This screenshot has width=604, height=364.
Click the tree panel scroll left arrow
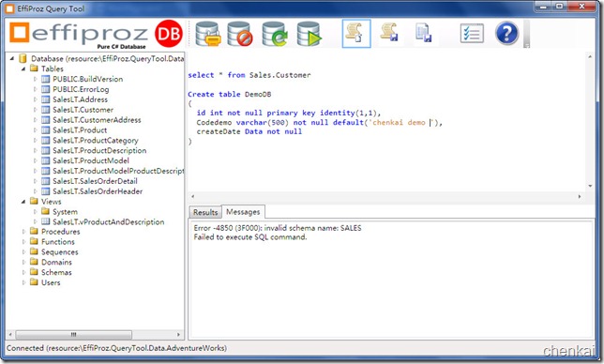coord(10,334)
